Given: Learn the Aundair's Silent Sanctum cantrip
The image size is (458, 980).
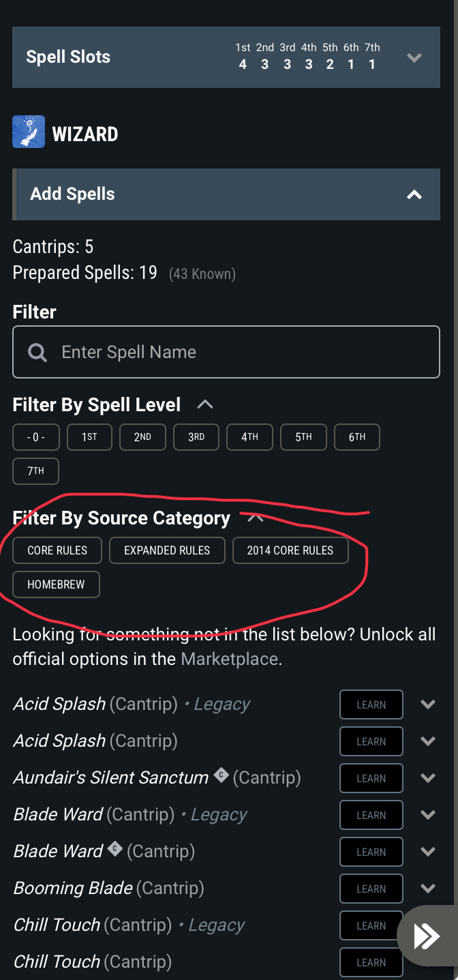Looking at the screenshot, I should click(x=371, y=778).
